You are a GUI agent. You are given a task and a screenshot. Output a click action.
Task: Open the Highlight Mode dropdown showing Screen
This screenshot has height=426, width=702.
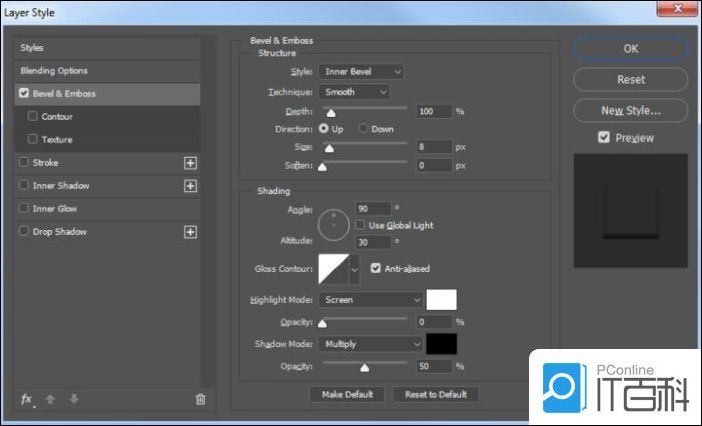pos(371,300)
